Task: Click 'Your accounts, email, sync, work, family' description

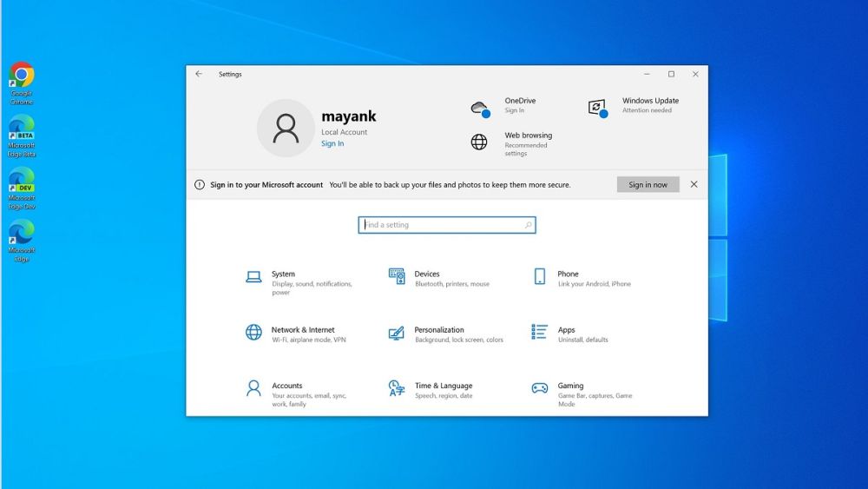Action: coord(309,400)
